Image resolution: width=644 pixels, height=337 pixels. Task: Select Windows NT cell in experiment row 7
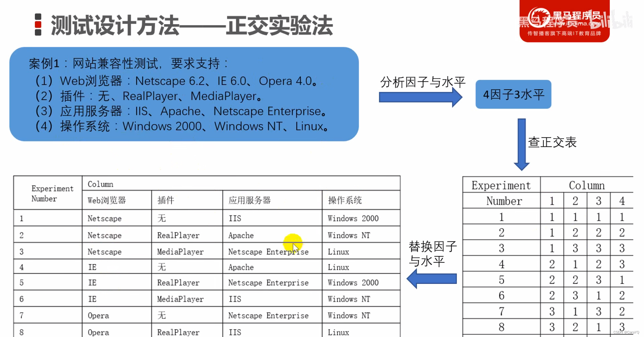tap(361, 315)
